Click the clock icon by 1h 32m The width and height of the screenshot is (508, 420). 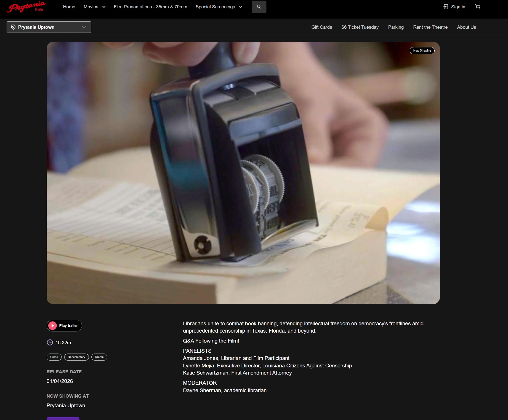50,343
